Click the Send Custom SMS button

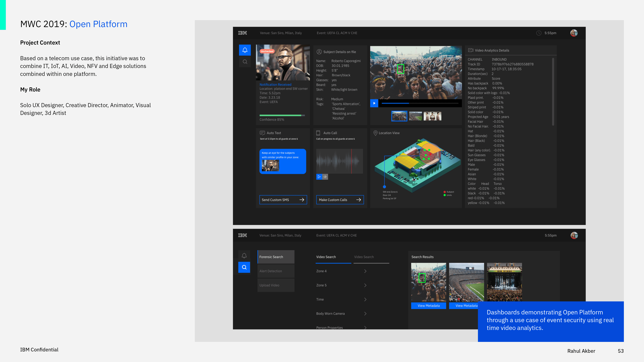coord(283,200)
